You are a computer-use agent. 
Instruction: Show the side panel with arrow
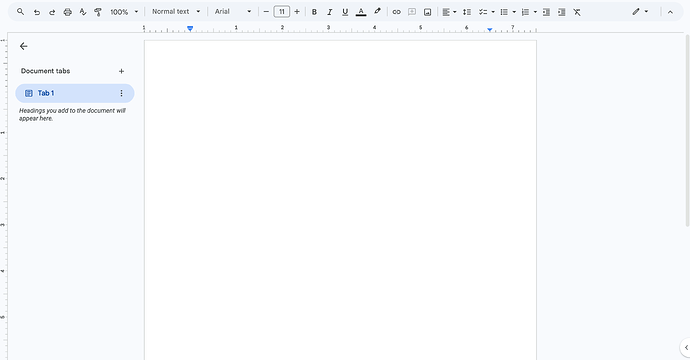pos(686,348)
